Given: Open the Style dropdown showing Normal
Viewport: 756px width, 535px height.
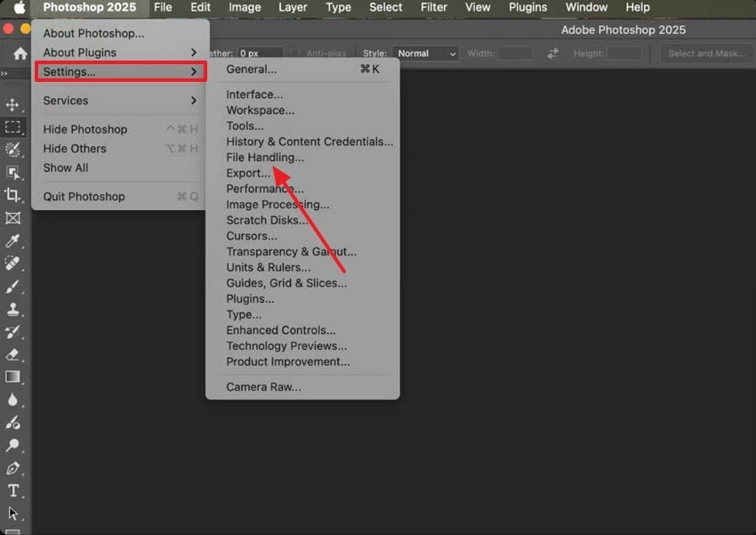Looking at the screenshot, I should point(425,53).
